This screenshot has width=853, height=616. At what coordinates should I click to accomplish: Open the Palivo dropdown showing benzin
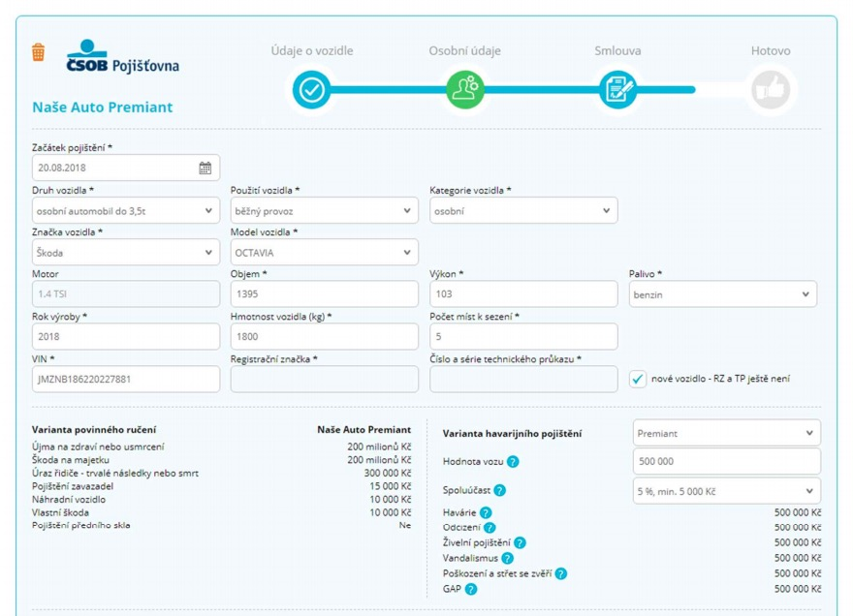click(x=723, y=294)
